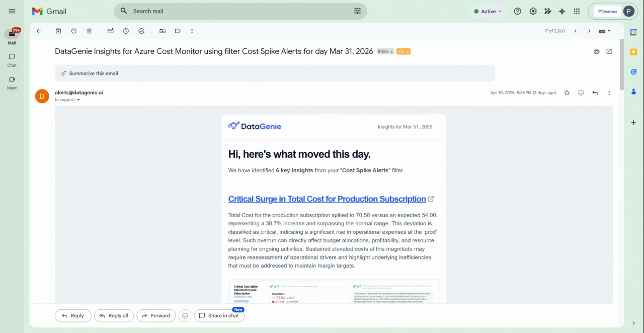Snooze this email
The image size is (644, 333).
[x=126, y=31]
